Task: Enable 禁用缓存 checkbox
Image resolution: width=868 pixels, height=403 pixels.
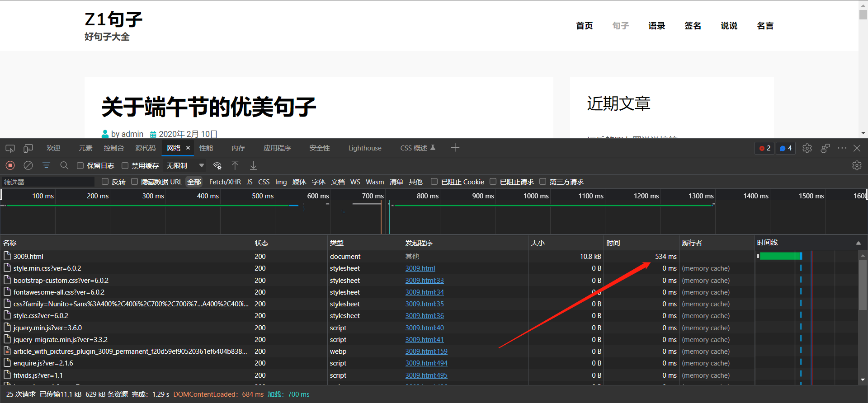Action: (125, 166)
